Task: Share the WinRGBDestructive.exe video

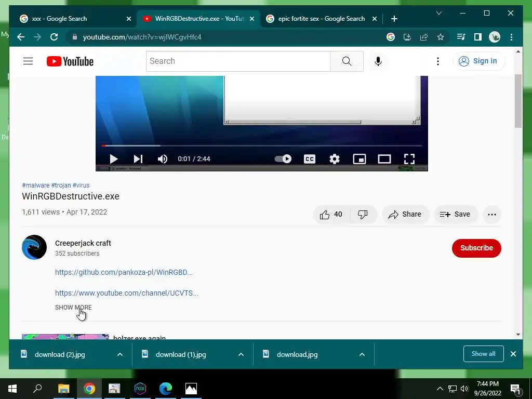Action: tap(405, 215)
